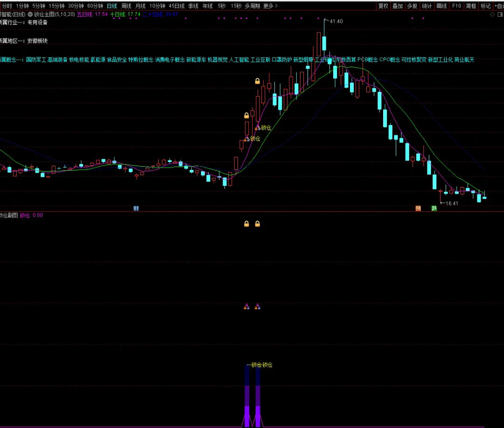Select the 5秒 period tab
This screenshot has height=428, width=504.
222,6
